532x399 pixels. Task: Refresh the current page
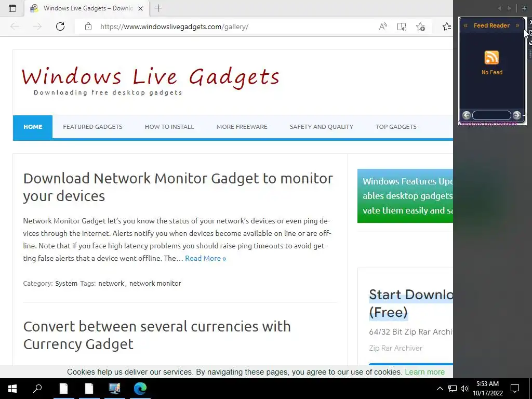(x=60, y=26)
